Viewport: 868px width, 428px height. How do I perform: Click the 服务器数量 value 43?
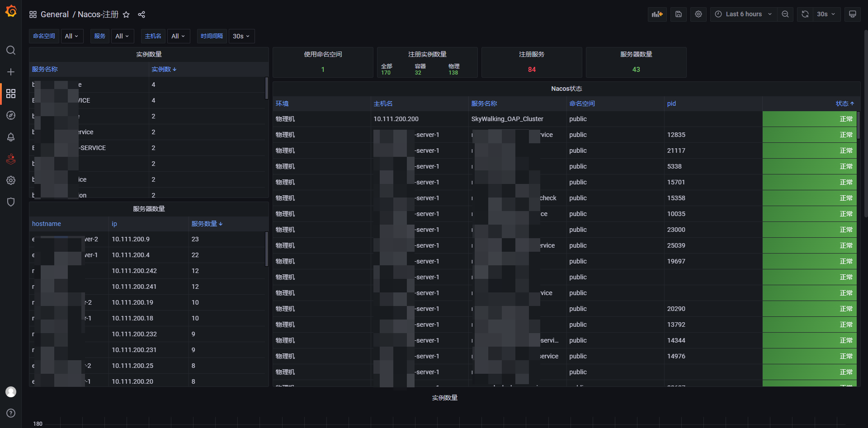[x=636, y=70]
